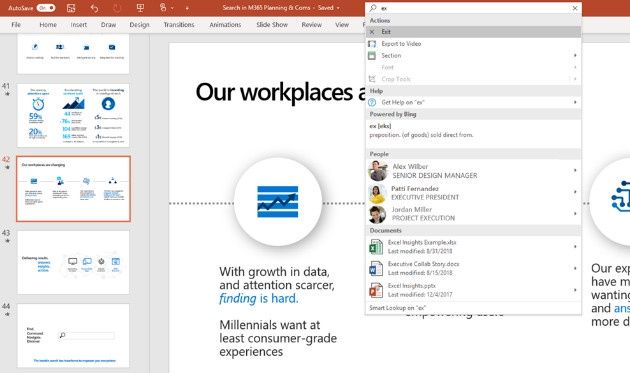Screen dimensions: 630x373
Task: Switch to the Home tab
Action: [x=48, y=25]
